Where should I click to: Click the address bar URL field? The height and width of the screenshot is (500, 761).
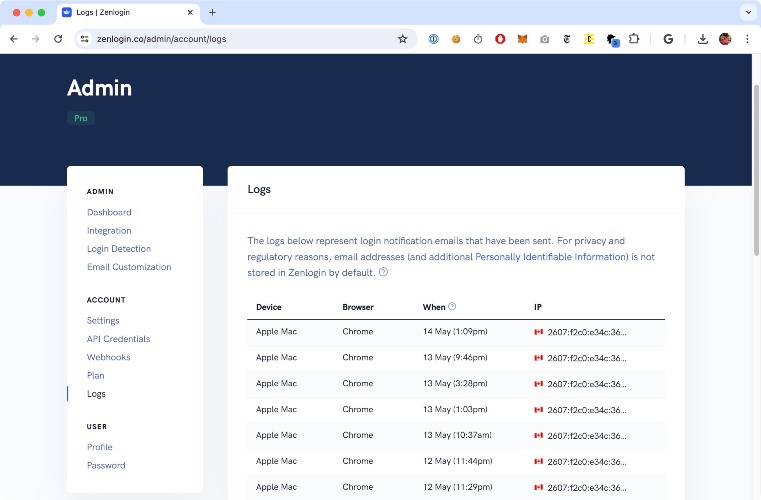(x=240, y=39)
